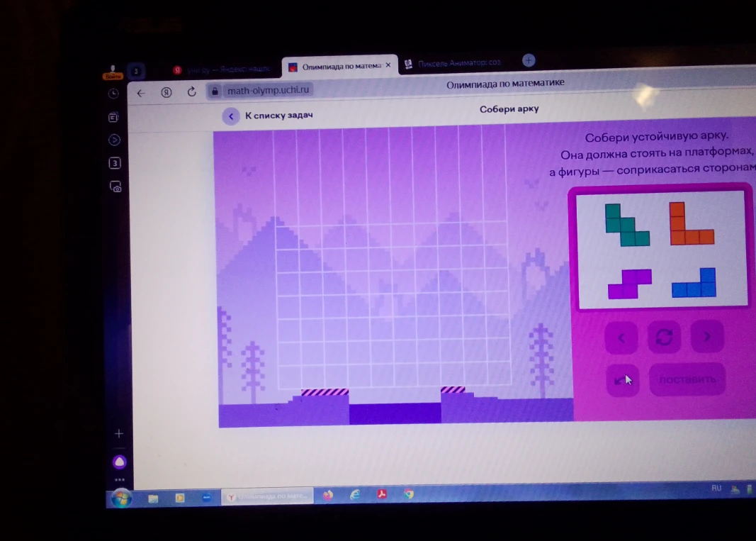The image size is (756, 541).
Task: Switch to "Пиксель Аниматор" tab
Action: point(453,63)
